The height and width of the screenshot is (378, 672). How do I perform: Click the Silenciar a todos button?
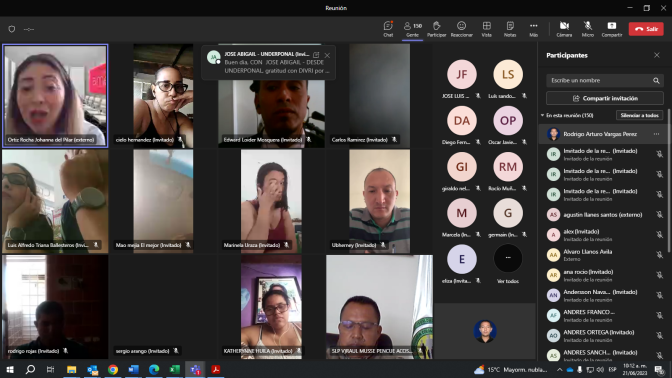pos(639,115)
